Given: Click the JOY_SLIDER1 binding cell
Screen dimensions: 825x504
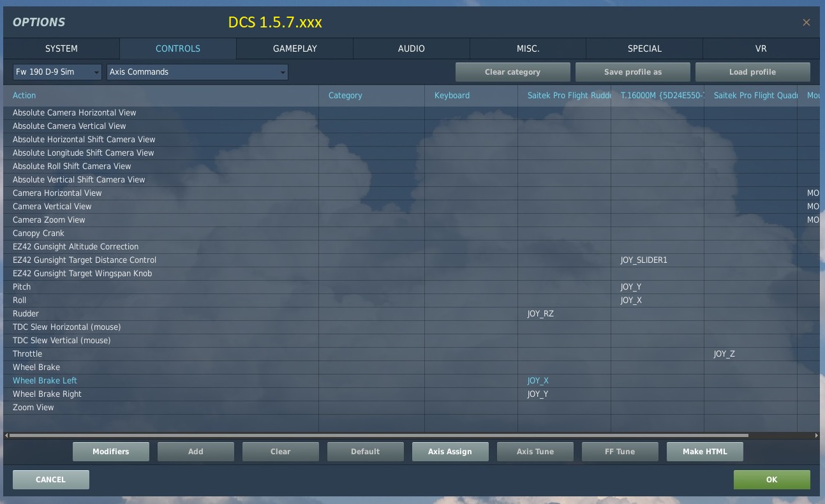Looking at the screenshot, I should click(657, 260).
